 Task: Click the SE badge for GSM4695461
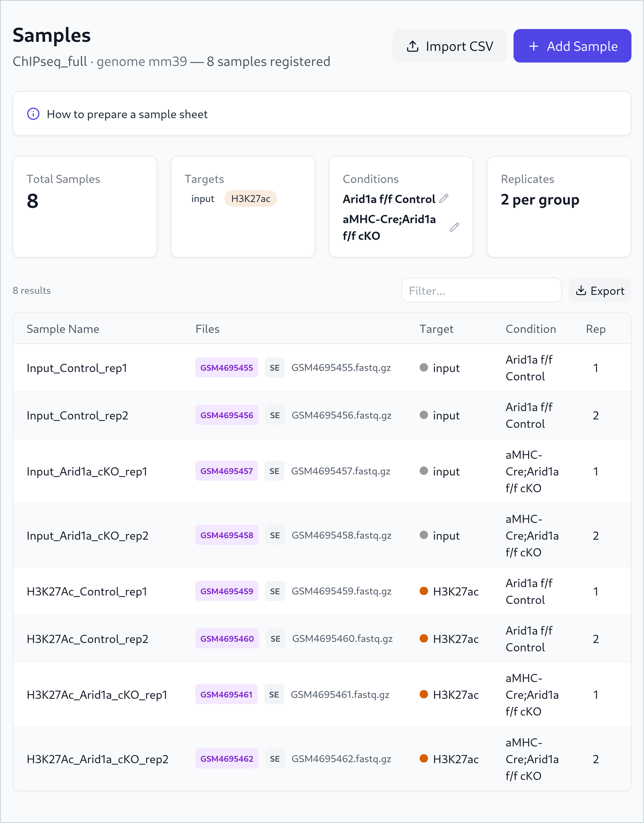(x=274, y=695)
